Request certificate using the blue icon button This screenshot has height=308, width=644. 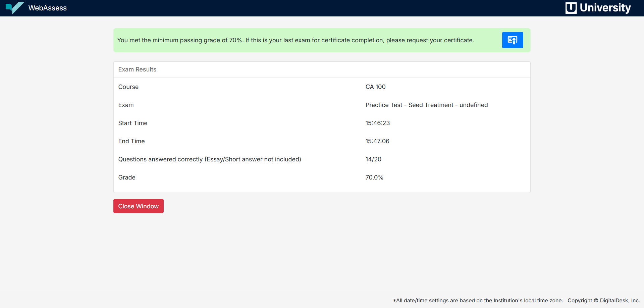tap(512, 40)
